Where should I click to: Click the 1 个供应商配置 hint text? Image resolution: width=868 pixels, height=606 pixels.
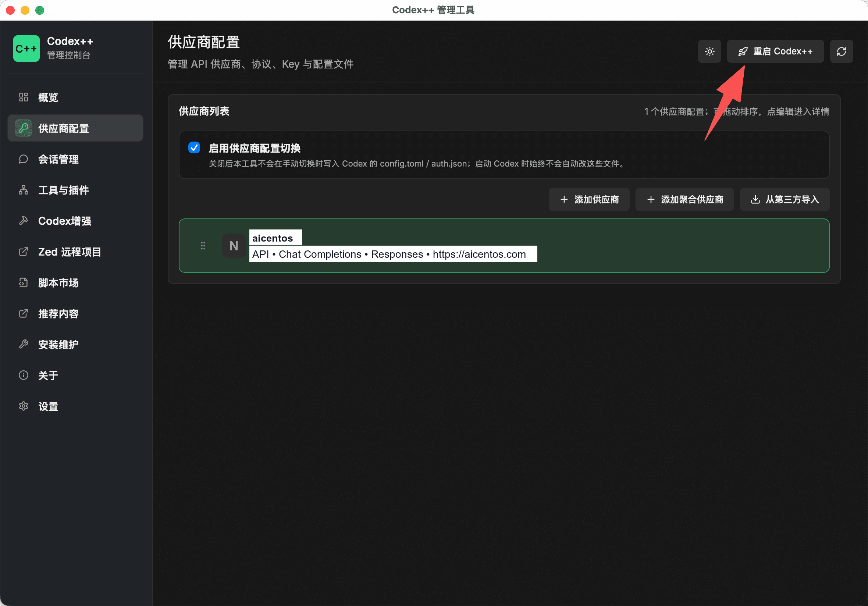(x=737, y=111)
